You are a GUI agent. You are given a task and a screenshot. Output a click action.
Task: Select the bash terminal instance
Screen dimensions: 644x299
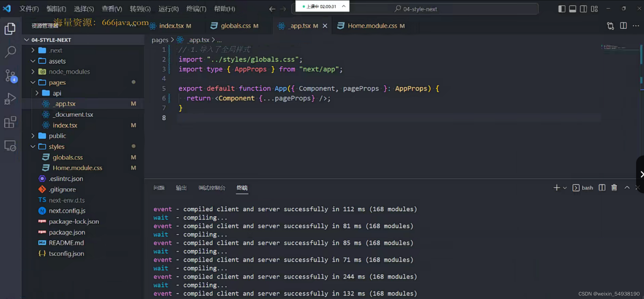tap(583, 188)
